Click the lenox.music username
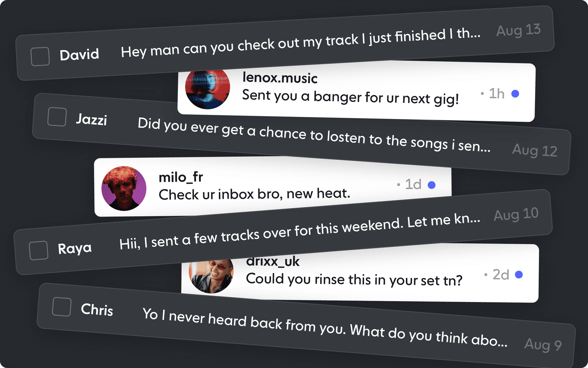This screenshot has width=588, height=368. (280, 78)
